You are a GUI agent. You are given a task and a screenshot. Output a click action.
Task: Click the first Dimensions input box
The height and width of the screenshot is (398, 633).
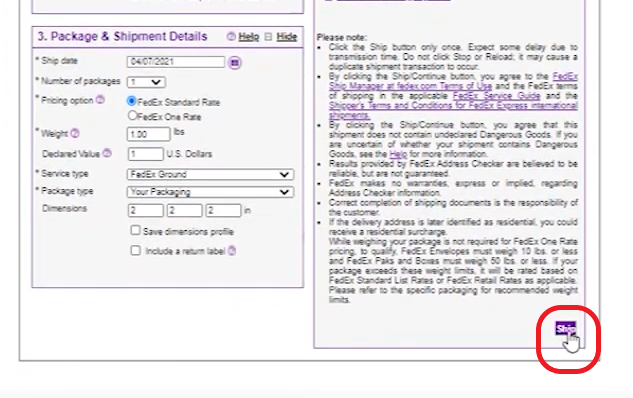(145, 211)
